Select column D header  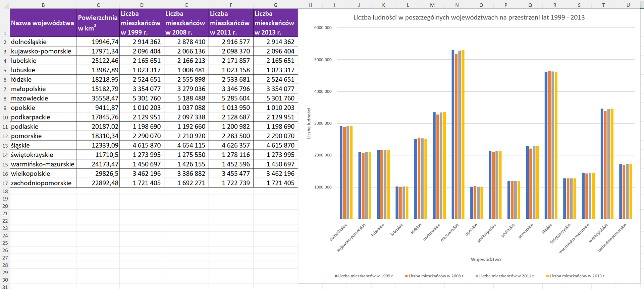point(142,5)
